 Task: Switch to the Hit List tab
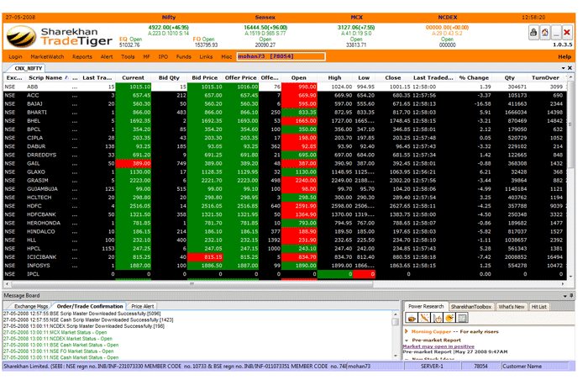pyautogui.click(x=539, y=307)
